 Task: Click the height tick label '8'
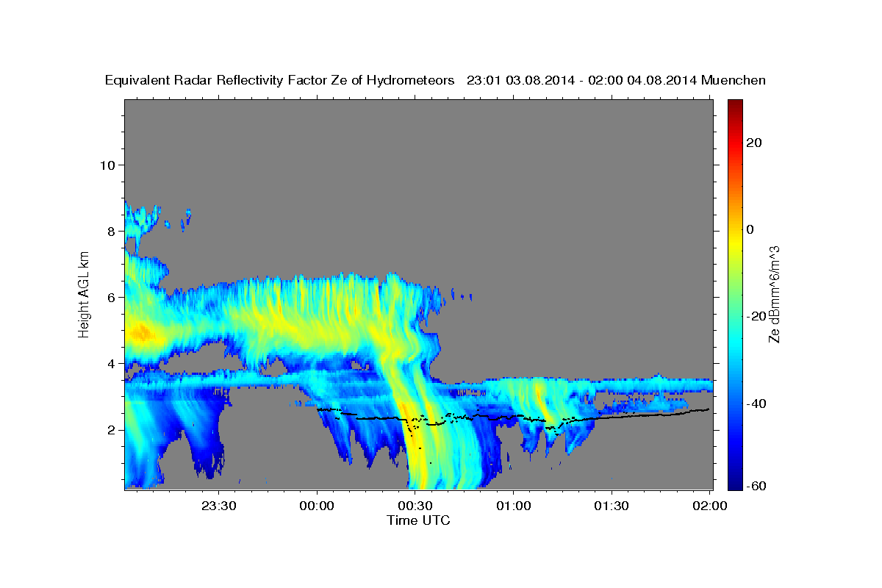coord(110,231)
